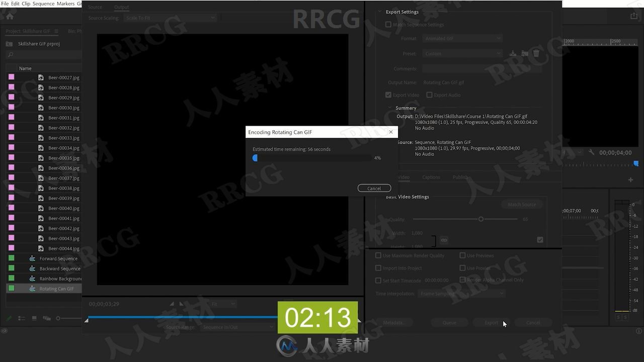Screen dimensions: 644x362
Task: Toggle Use Previews checkbox
Action: pyautogui.click(x=462, y=255)
